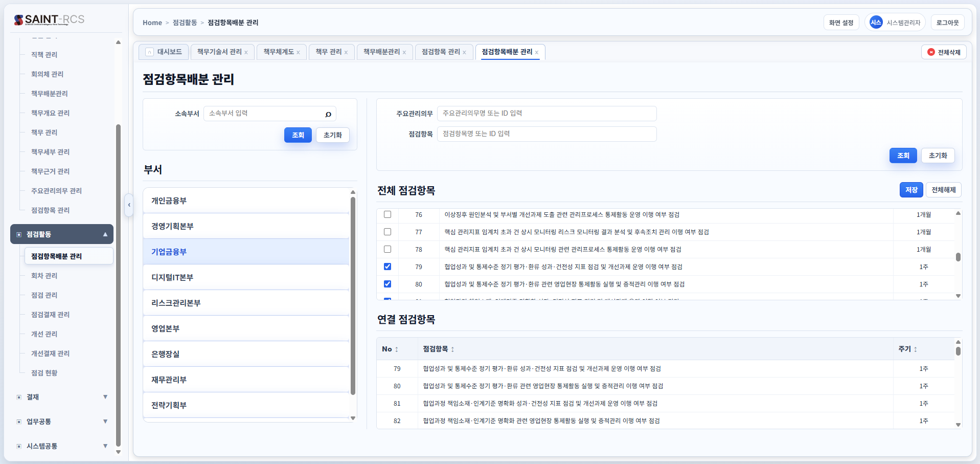Collapse the sidebar with the left chevron handle

(129, 205)
